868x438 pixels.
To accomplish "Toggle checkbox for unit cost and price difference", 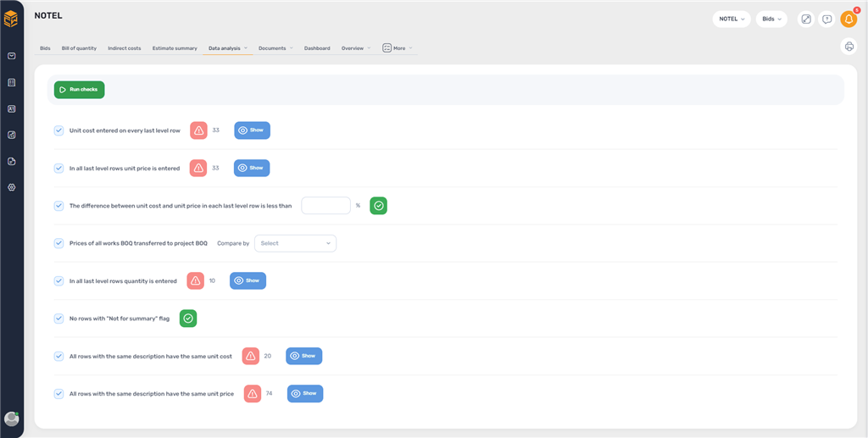I will [58, 206].
